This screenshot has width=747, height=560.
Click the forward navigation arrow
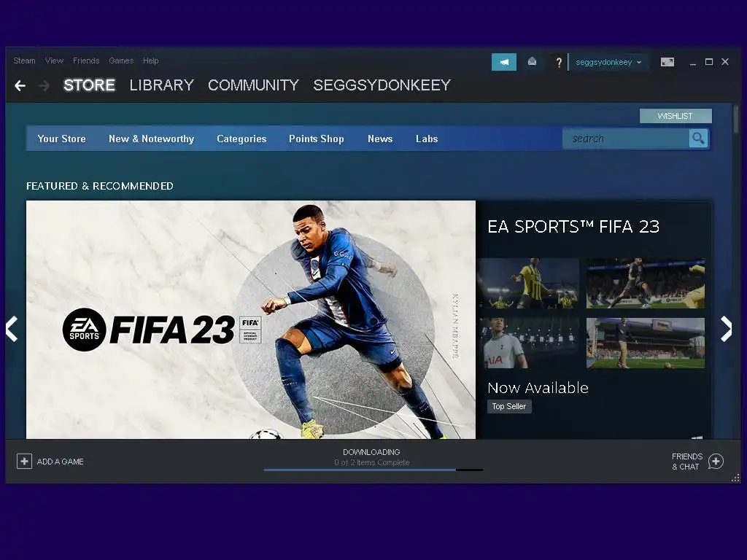click(x=44, y=86)
